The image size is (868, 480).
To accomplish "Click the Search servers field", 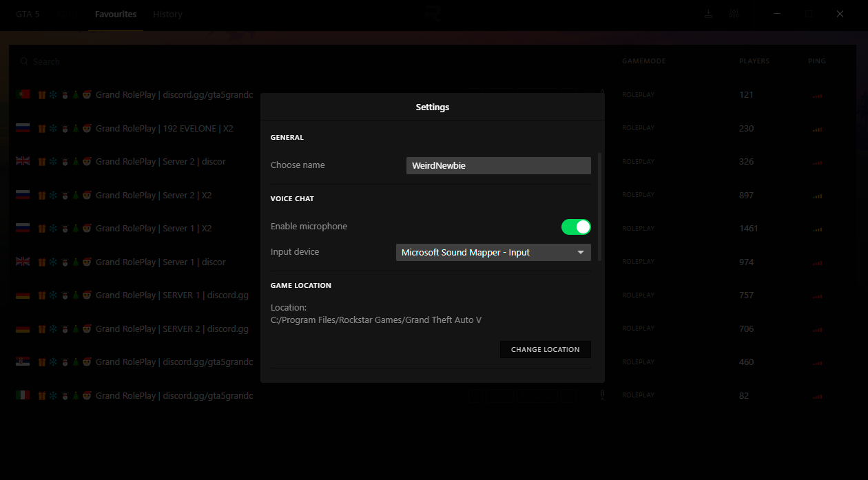I will pos(138,61).
